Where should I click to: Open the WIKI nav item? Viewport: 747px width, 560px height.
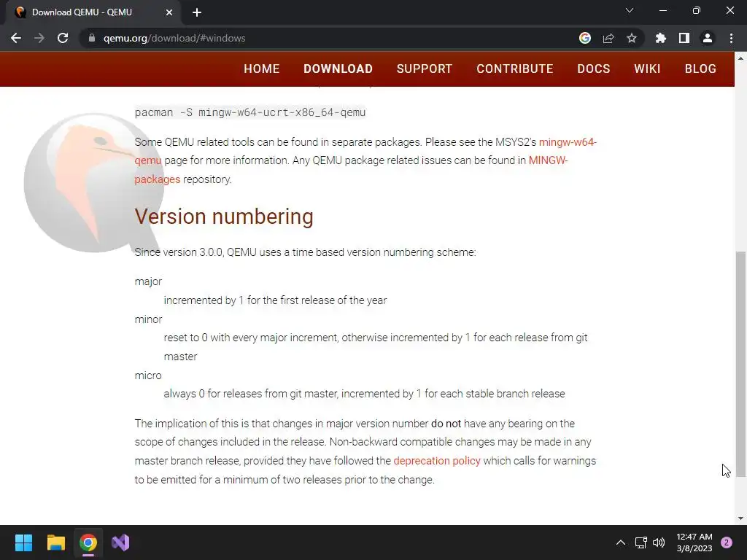point(648,69)
